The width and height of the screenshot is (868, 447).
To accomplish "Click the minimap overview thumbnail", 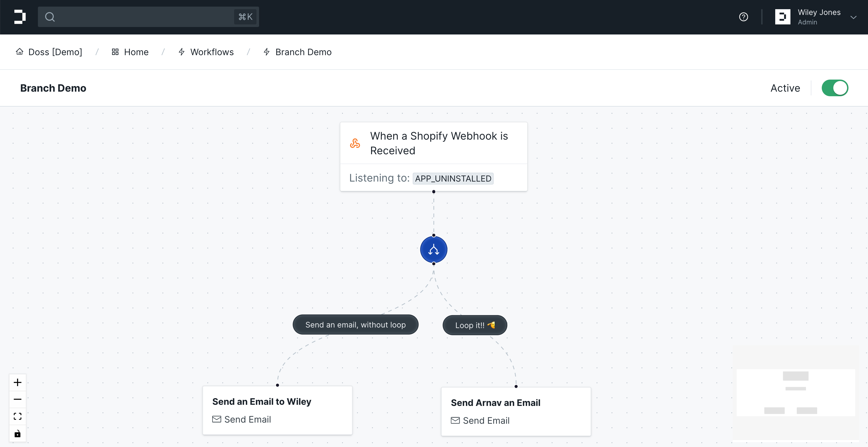I will [x=795, y=393].
